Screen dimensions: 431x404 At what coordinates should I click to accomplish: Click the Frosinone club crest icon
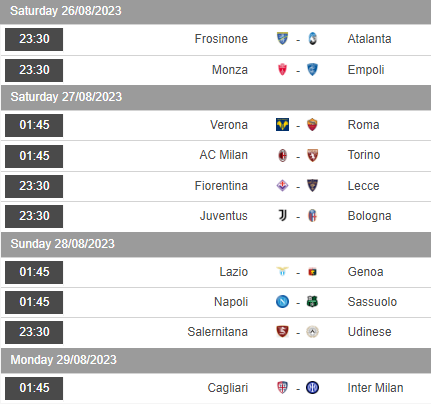coord(282,39)
